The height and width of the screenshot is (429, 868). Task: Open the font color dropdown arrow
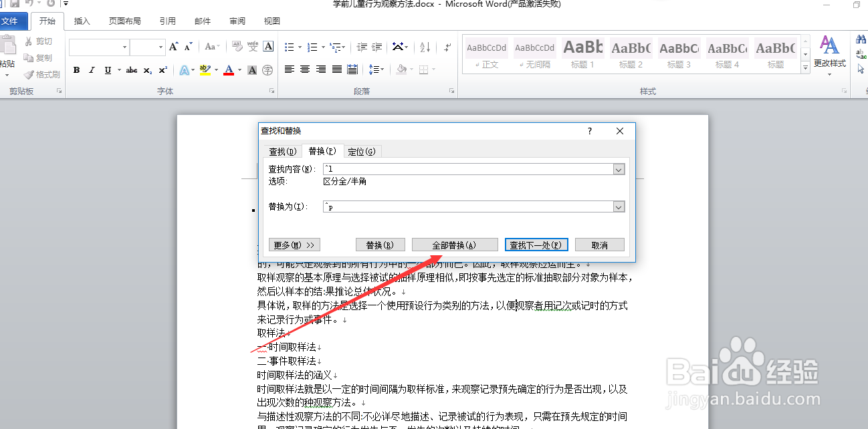(240, 70)
